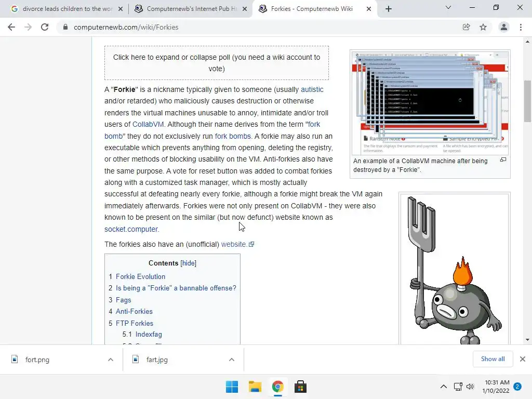Open the CollabVM destroyed machine screenshot thumbnail
Screen dimensions: 532x399
[x=430, y=103]
